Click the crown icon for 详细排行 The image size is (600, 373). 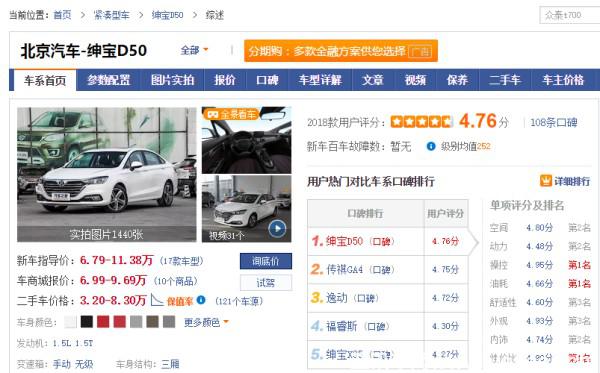click(x=545, y=181)
